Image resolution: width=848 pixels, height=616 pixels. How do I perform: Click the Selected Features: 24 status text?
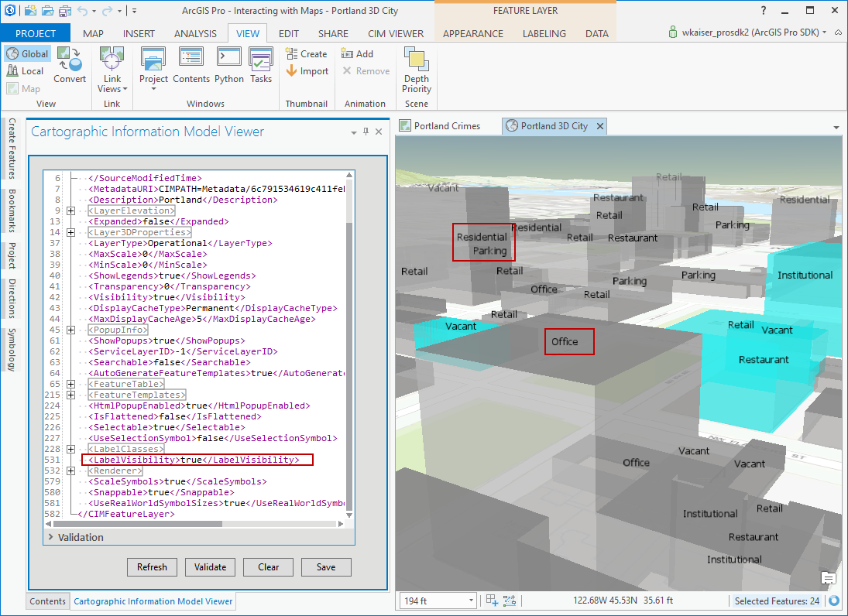pyautogui.click(x=777, y=601)
